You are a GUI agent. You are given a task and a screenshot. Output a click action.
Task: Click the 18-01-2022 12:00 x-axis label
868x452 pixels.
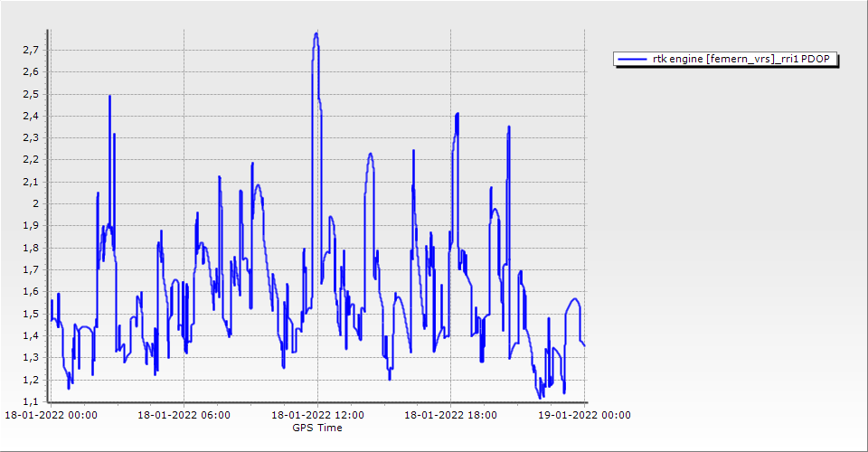coord(317,415)
